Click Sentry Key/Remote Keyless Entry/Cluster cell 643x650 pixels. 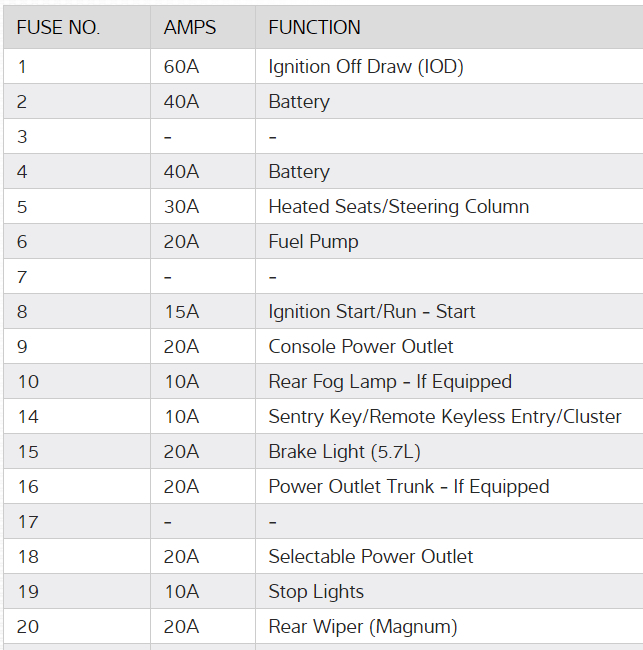click(444, 417)
